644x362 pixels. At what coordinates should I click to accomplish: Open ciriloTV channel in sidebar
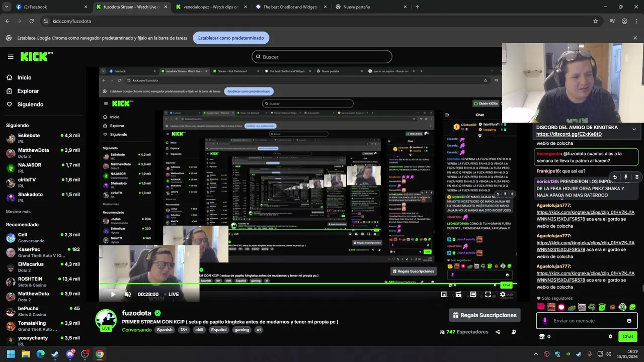[x=43, y=183]
